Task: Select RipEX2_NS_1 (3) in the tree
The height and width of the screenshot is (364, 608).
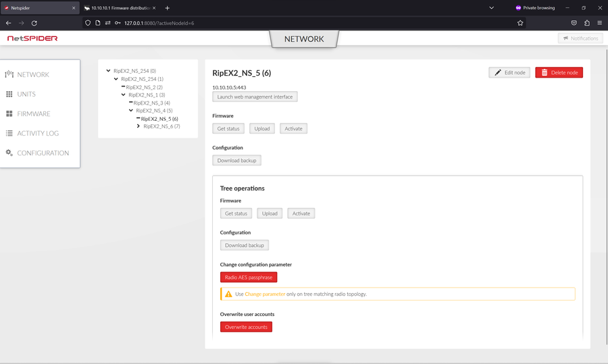Action: [x=147, y=95]
